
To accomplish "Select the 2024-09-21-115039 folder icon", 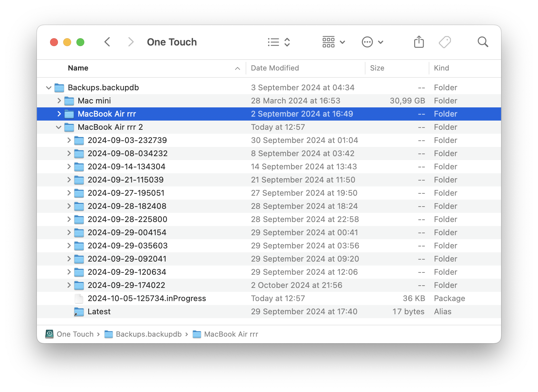I will click(79, 180).
